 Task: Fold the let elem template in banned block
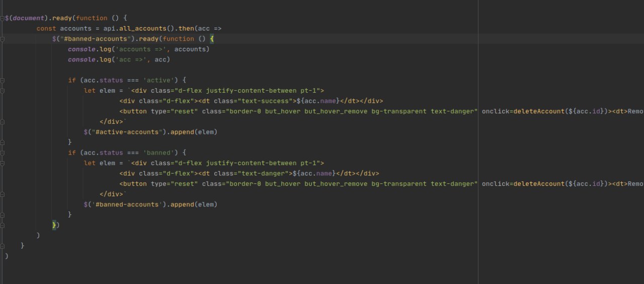3,163
